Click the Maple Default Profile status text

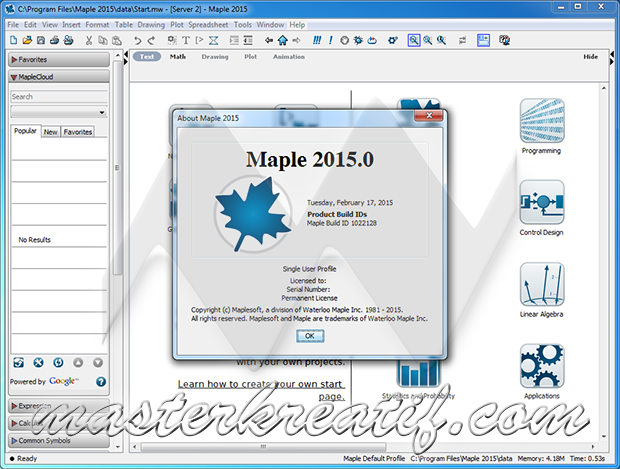tap(374, 459)
